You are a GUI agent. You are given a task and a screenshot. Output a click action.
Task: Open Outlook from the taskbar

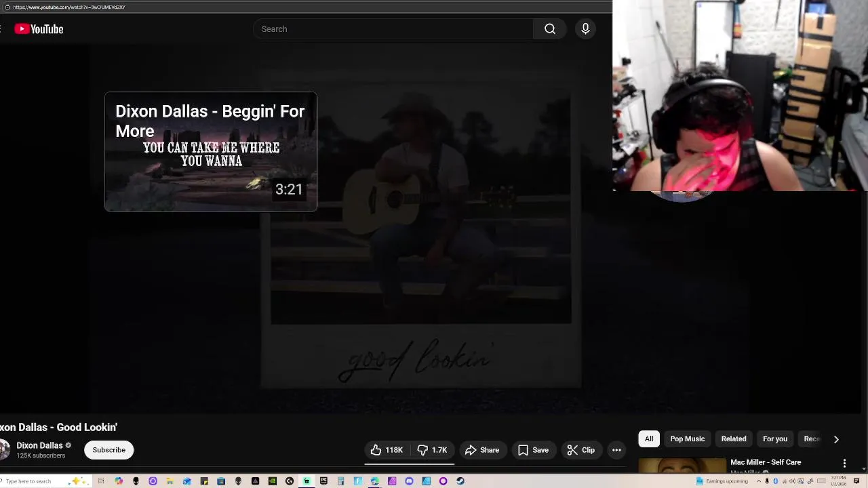(x=187, y=481)
